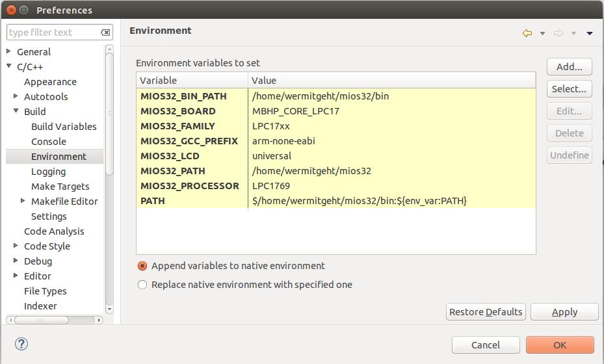
Task: Select the Code Analysis preference page
Action: tap(54, 231)
